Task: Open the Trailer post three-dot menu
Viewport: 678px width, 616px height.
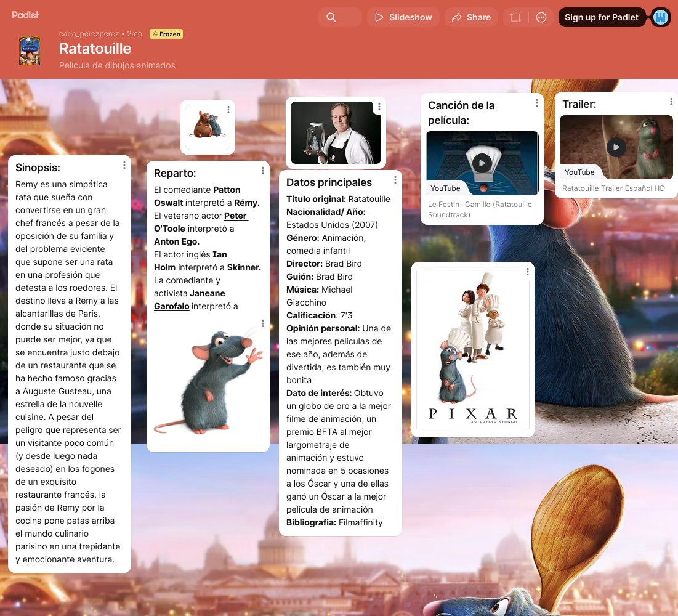Action: pos(671,102)
